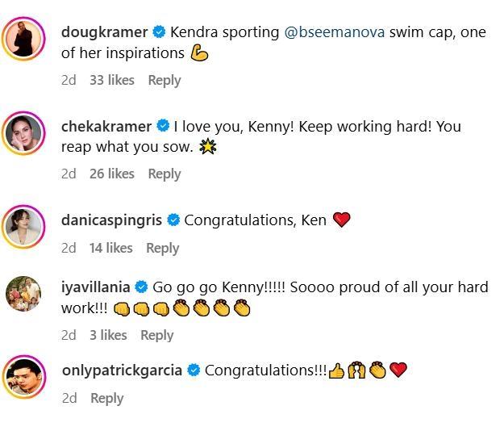Image resolution: width=504 pixels, height=427 pixels.
Task: Click dougkramer's verified badge icon
Action: tap(159, 32)
